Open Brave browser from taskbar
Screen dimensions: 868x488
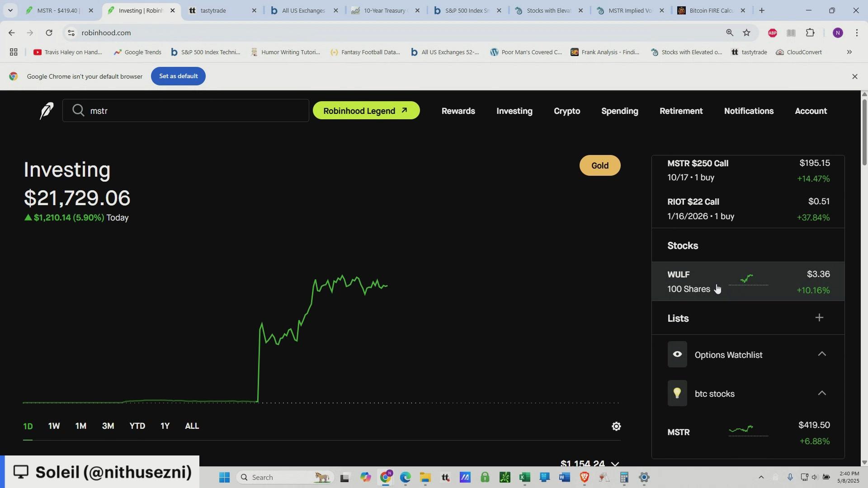(584, 478)
